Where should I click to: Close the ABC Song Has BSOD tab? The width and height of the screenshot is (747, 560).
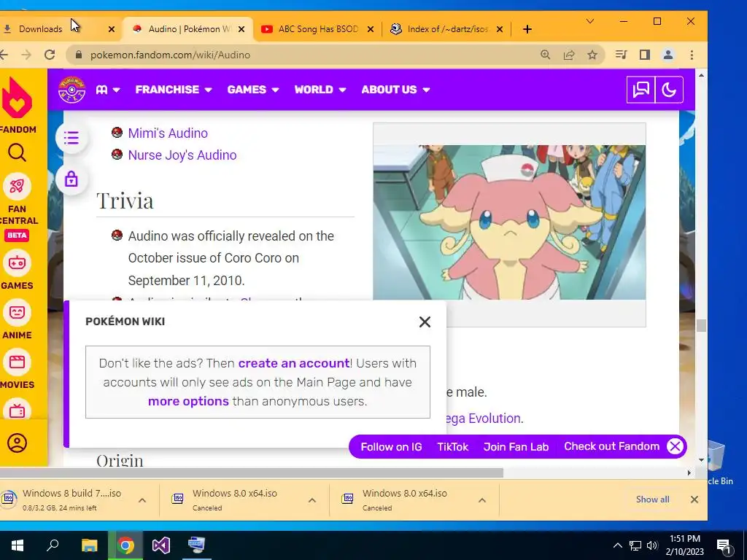370,29
